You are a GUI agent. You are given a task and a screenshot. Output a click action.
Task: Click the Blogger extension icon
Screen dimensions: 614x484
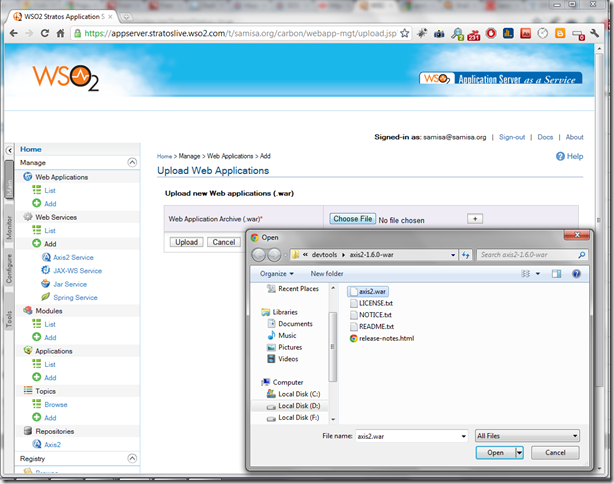560,33
